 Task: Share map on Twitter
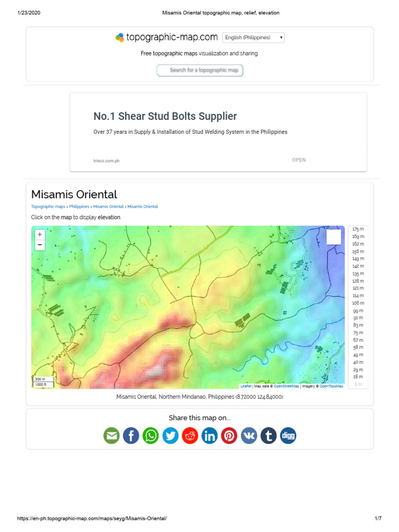click(x=170, y=436)
